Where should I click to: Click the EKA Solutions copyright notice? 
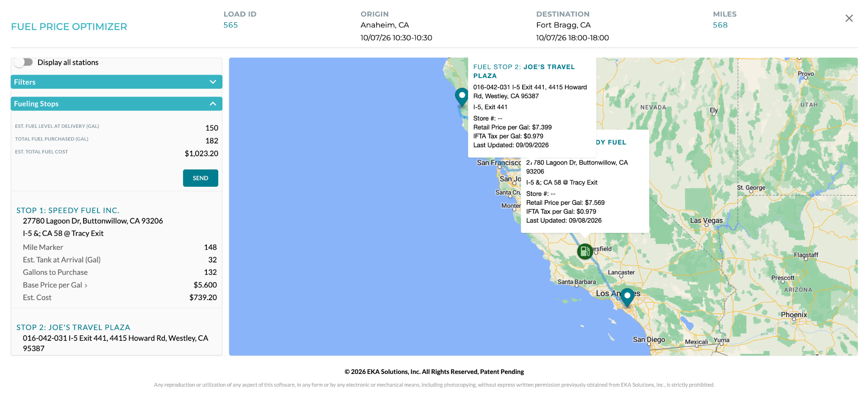click(x=434, y=372)
